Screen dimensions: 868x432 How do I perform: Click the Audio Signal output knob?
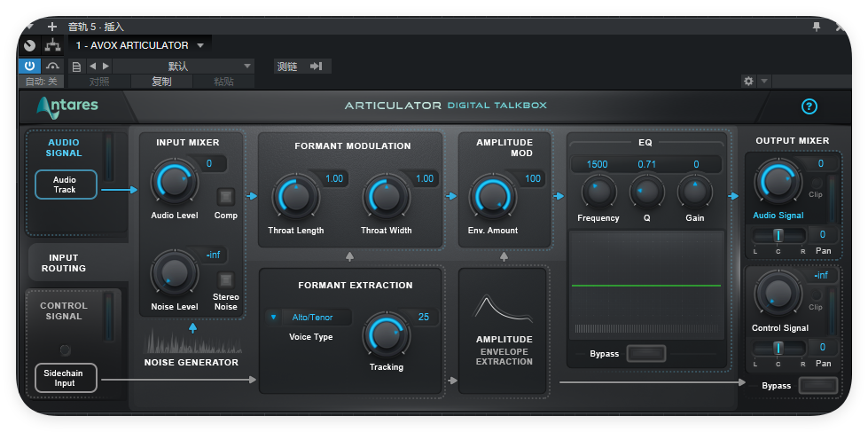pyautogui.click(x=778, y=181)
